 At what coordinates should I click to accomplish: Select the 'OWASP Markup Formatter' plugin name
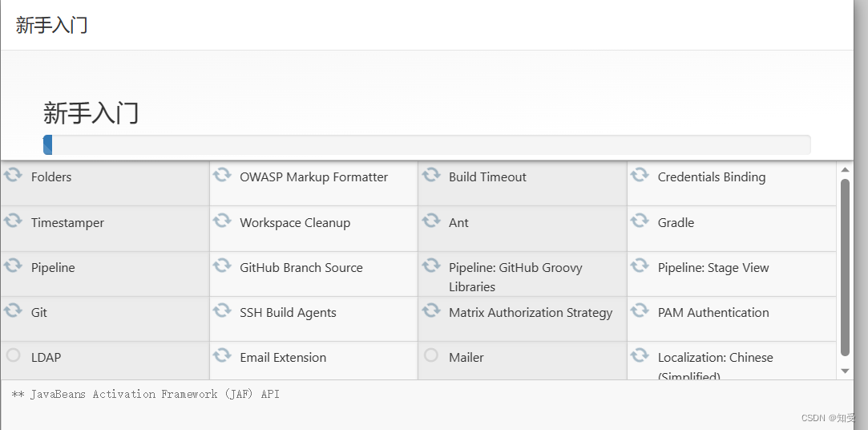tap(314, 177)
